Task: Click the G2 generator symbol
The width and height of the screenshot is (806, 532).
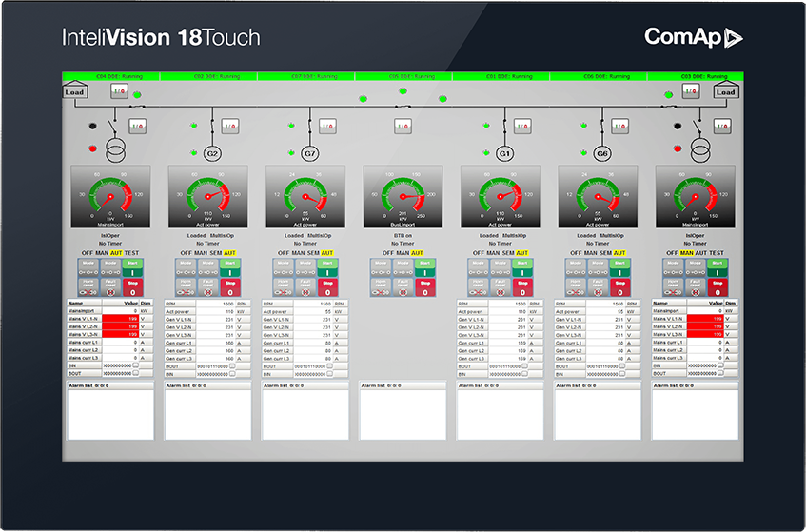Action: (212, 153)
